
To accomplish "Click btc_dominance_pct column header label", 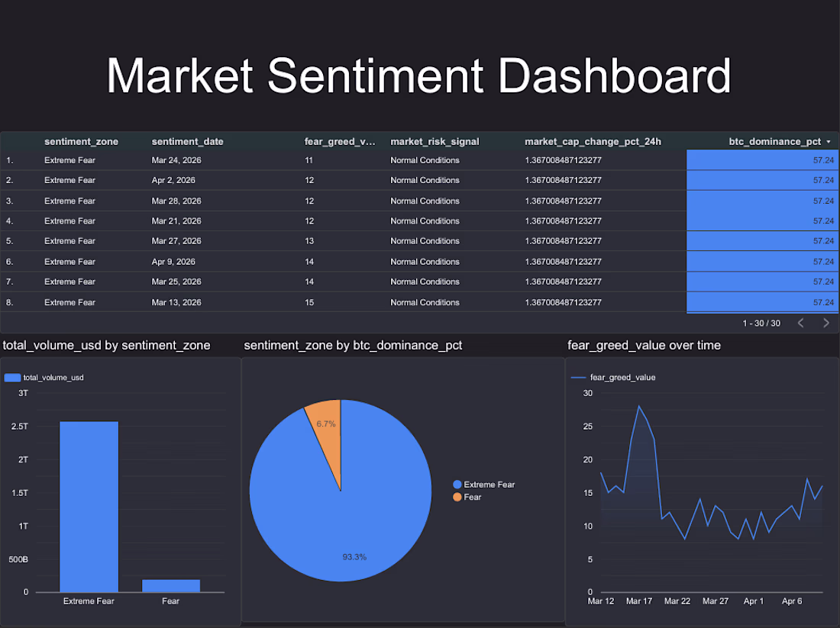I will click(774, 141).
